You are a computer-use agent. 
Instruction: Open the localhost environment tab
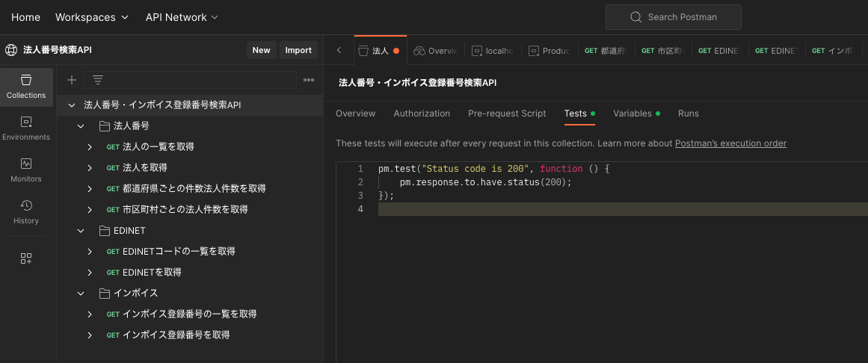coord(492,50)
